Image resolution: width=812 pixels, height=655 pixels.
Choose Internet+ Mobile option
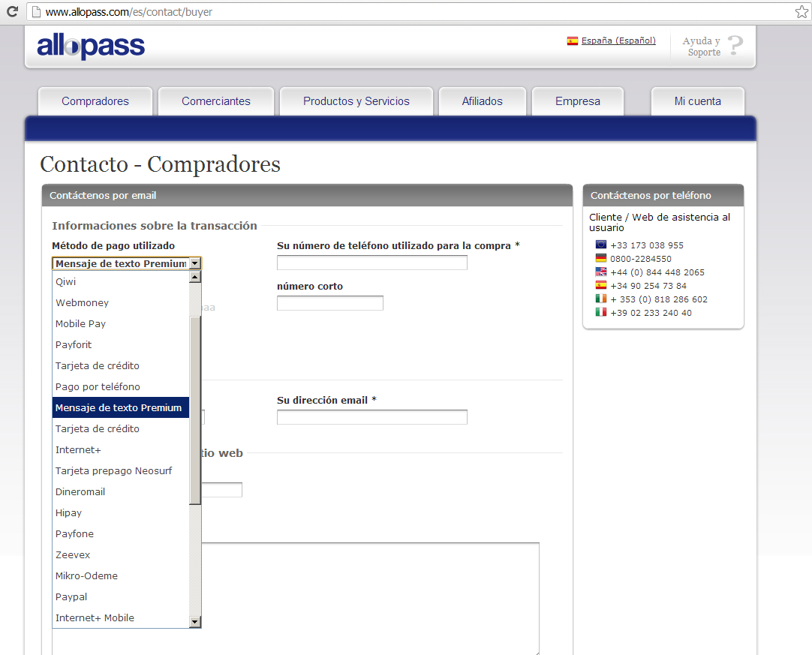[121, 617]
